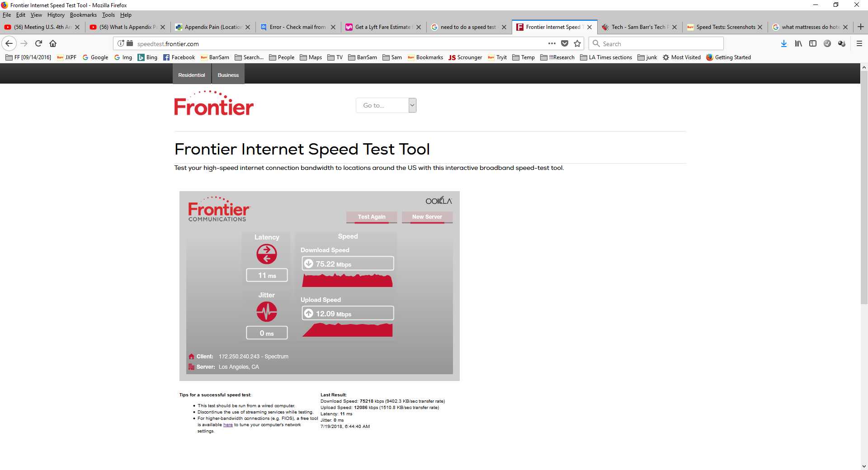Click the upload speed graph
The width and height of the screenshot is (868, 470).
[x=347, y=330]
